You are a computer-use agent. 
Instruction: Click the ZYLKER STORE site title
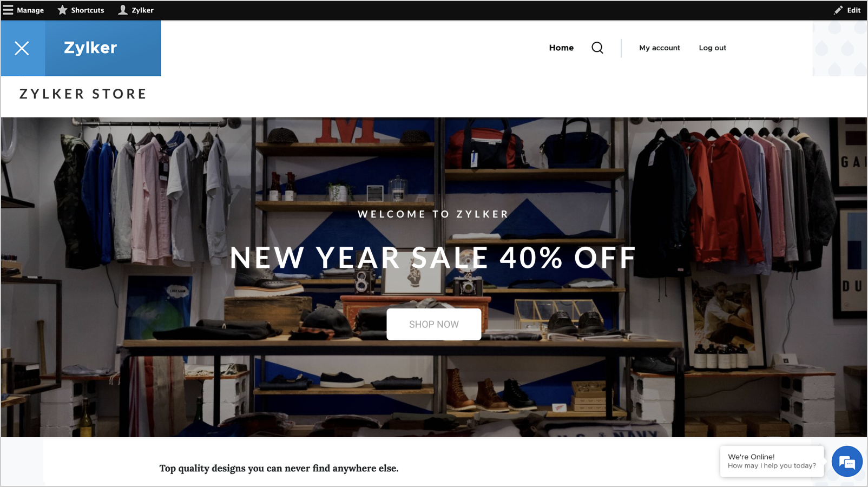click(x=83, y=94)
